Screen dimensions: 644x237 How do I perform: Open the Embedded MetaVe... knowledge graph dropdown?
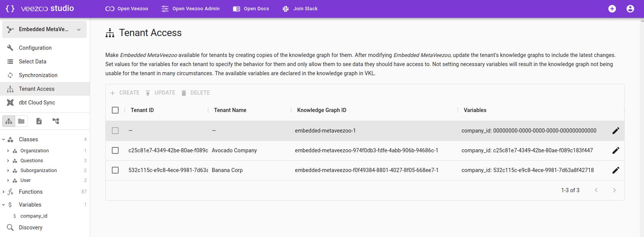click(x=45, y=29)
